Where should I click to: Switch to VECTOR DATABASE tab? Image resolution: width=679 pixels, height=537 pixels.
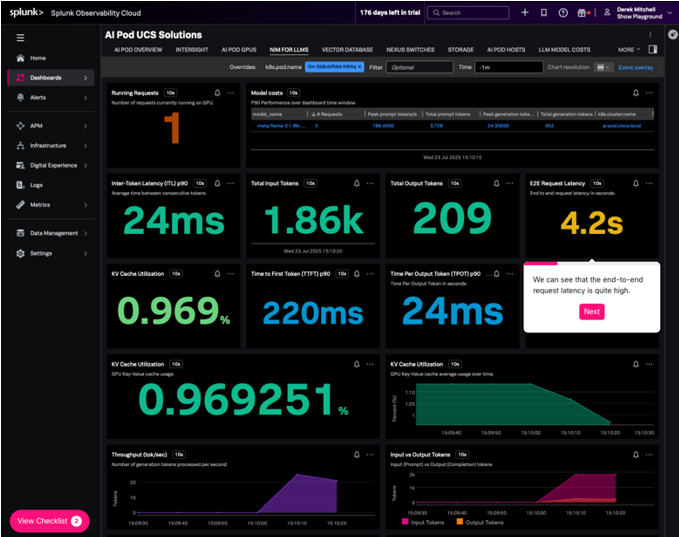(x=347, y=50)
